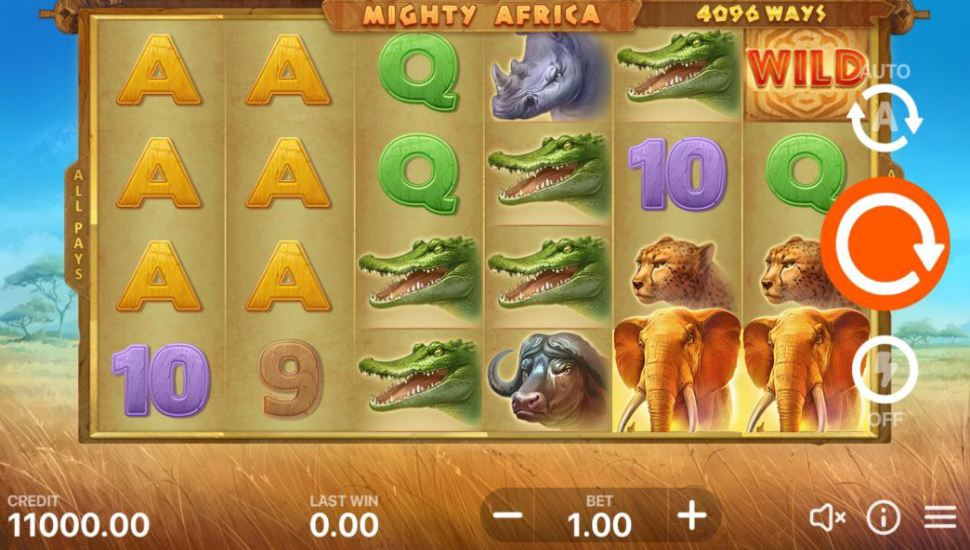Click the 4096 Ways label
Image resolution: width=970 pixels, height=550 pixels.
coord(761,14)
